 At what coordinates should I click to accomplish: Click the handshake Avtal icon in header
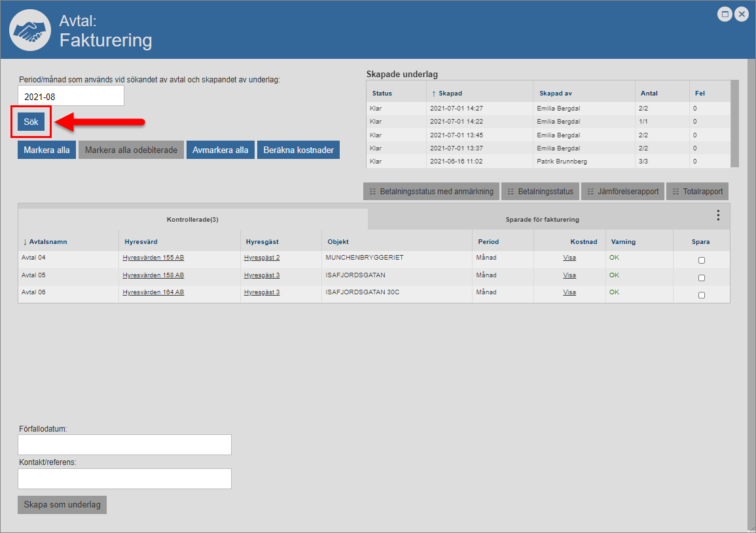[29, 31]
